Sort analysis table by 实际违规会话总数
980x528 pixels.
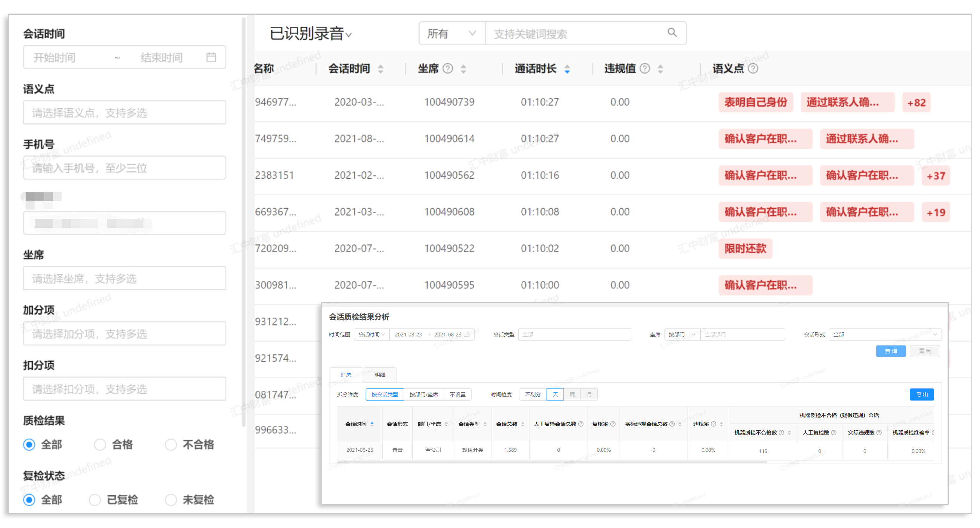pyautogui.click(x=680, y=424)
